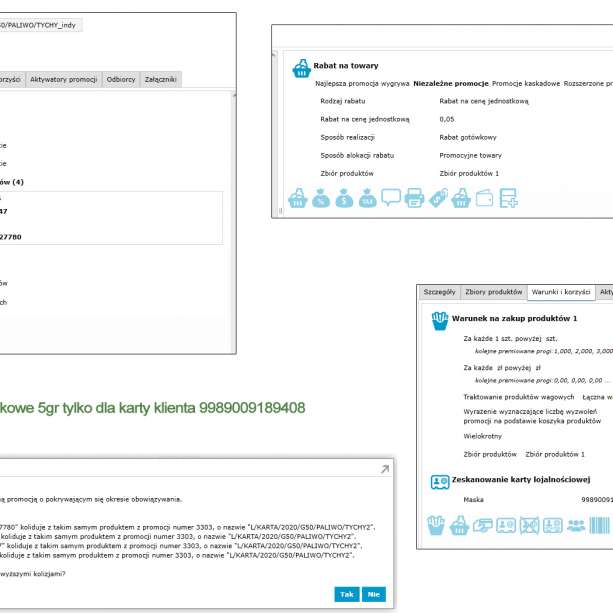
Task: Decline the collision dialog with Nie
Action: point(374,594)
